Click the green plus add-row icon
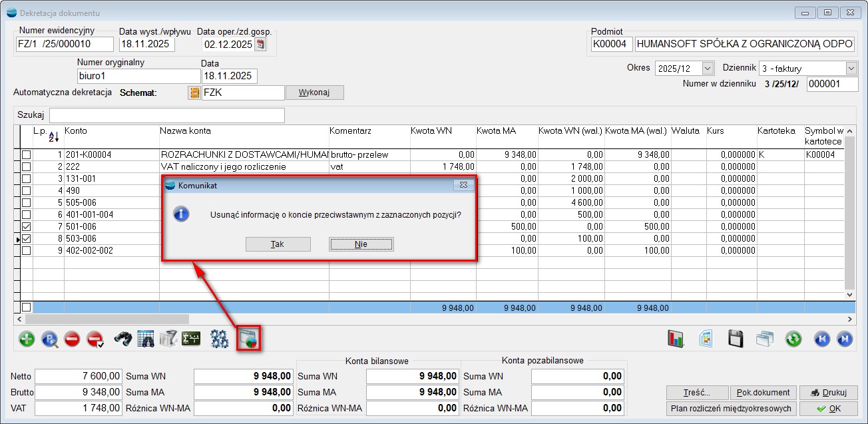Viewport: 868px width, 424px height. click(x=27, y=339)
